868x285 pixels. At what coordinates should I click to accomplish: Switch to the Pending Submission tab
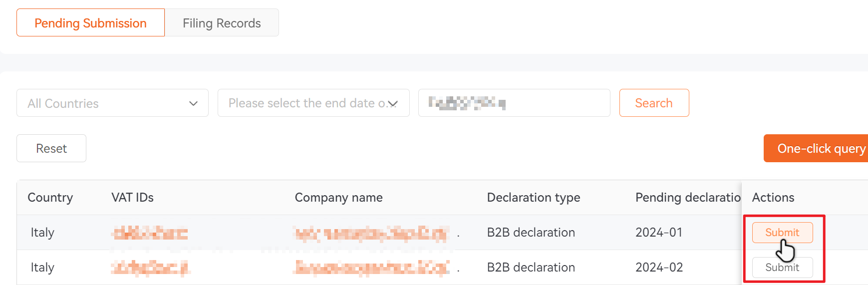90,22
